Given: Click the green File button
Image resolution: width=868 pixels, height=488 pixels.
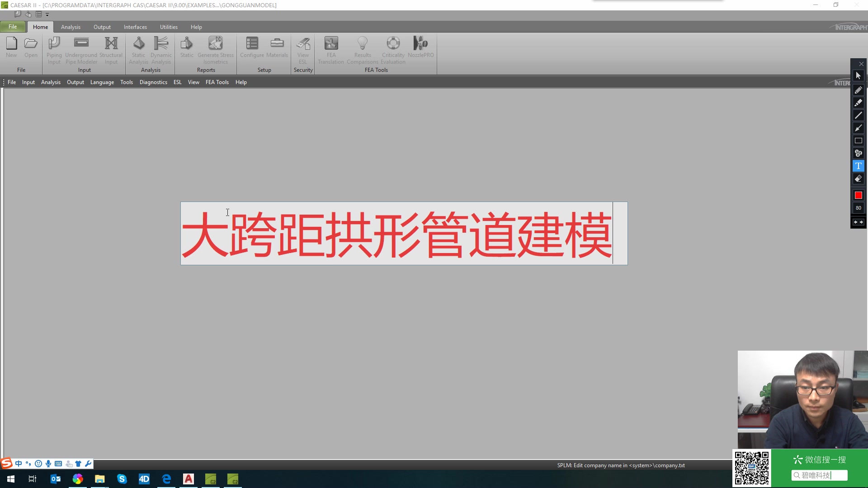Looking at the screenshot, I should coord(13,27).
